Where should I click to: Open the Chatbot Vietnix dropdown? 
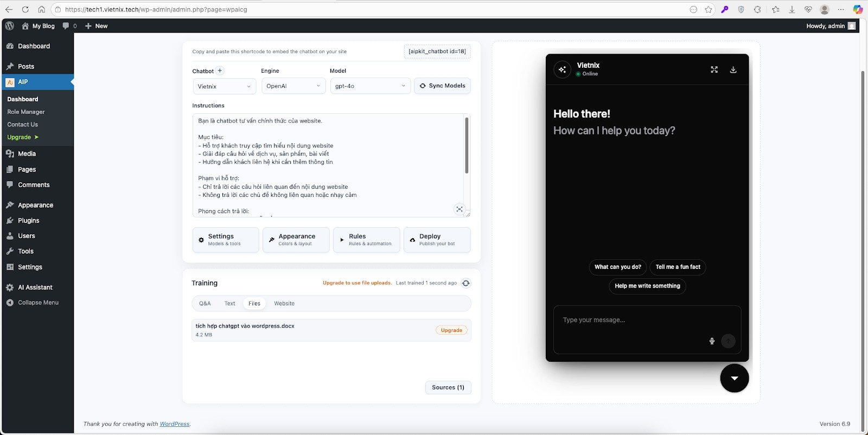pos(224,86)
